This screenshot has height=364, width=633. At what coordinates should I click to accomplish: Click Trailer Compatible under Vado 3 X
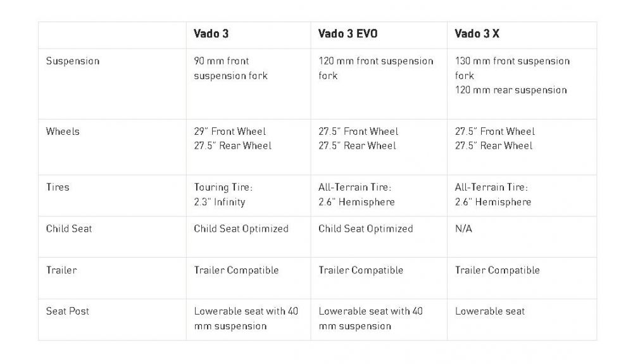(497, 270)
